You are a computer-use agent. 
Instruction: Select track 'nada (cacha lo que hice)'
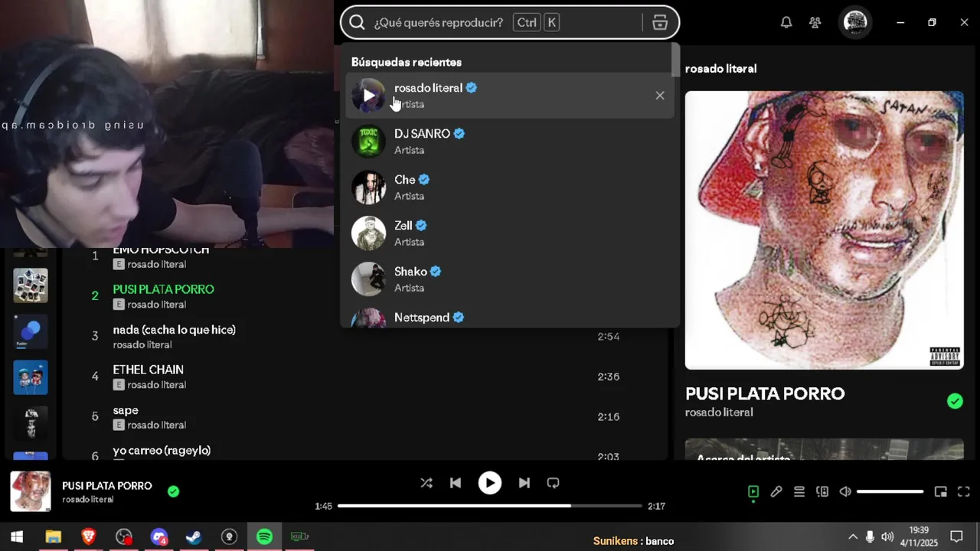click(x=174, y=330)
